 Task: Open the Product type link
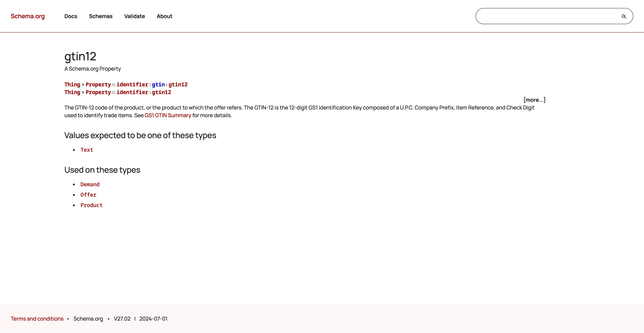click(91, 205)
